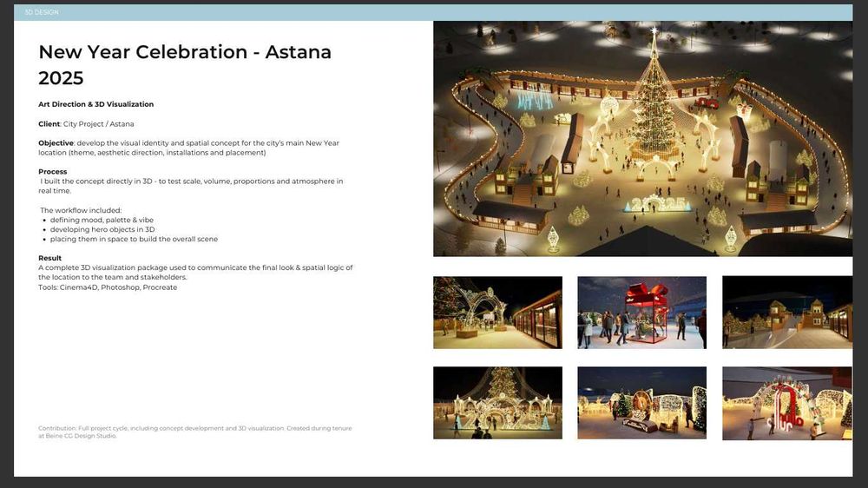The height and width of the screenshot is (488, 868).
Task: Click the title 'New Year Celebration - Astana 2025'
Action: click(x=185, y=65)
